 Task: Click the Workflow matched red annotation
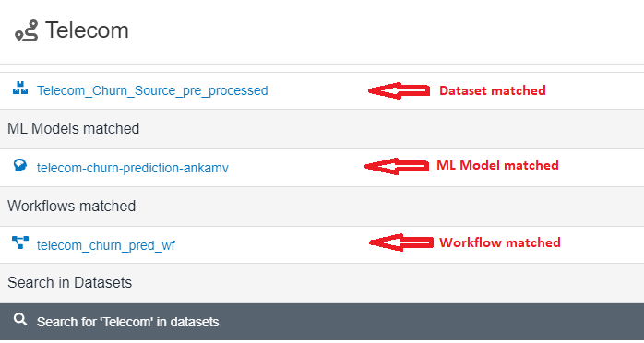coord(500,242)
